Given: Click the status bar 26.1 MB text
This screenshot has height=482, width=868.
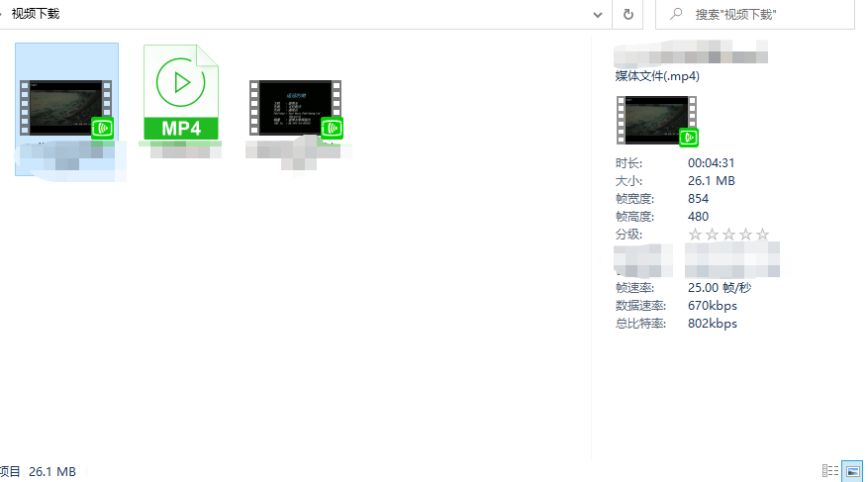Looking at the screenshot, I should pos(52,471).
